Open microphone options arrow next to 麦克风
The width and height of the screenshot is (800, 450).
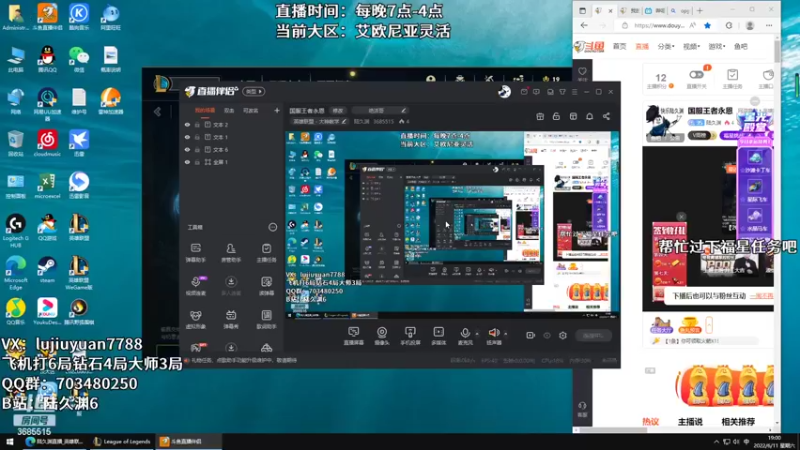click(x=477, y=334)
